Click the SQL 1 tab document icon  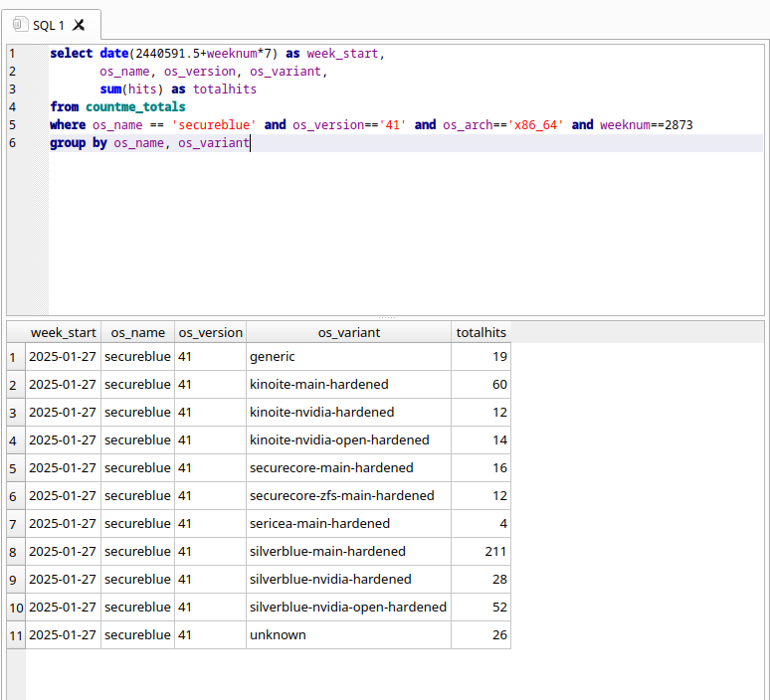20,25
